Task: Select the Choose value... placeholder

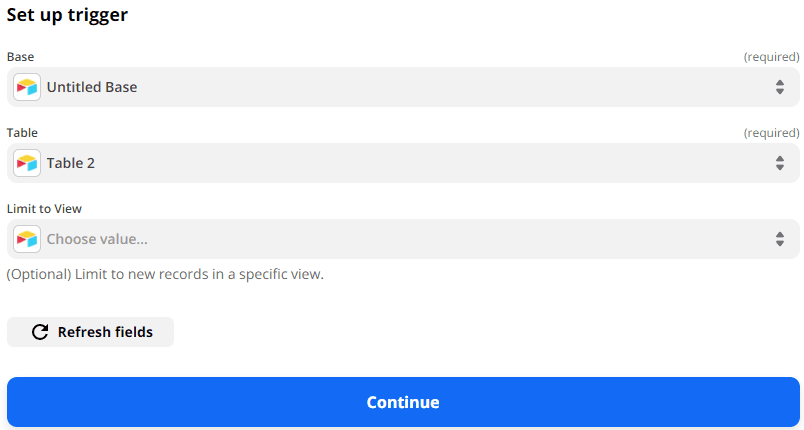Action: (x=97, y=239)
